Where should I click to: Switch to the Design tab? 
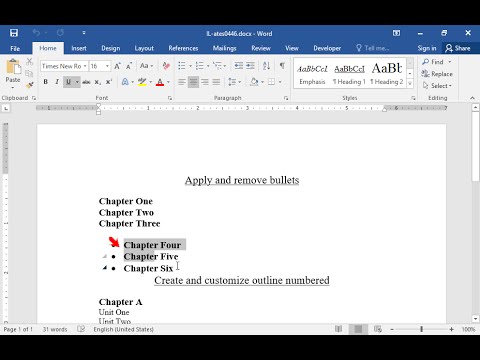pyautogui.click(x=111, y=48)
